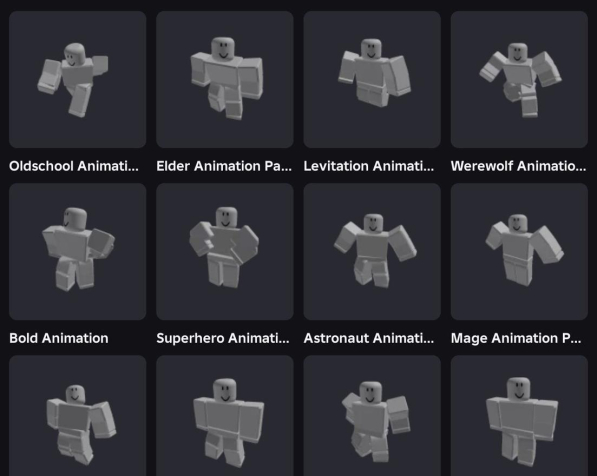Click the Oldschool Animation title text
Screen dimensions: 597x476
pyautogui.click(x=74, y=166)
